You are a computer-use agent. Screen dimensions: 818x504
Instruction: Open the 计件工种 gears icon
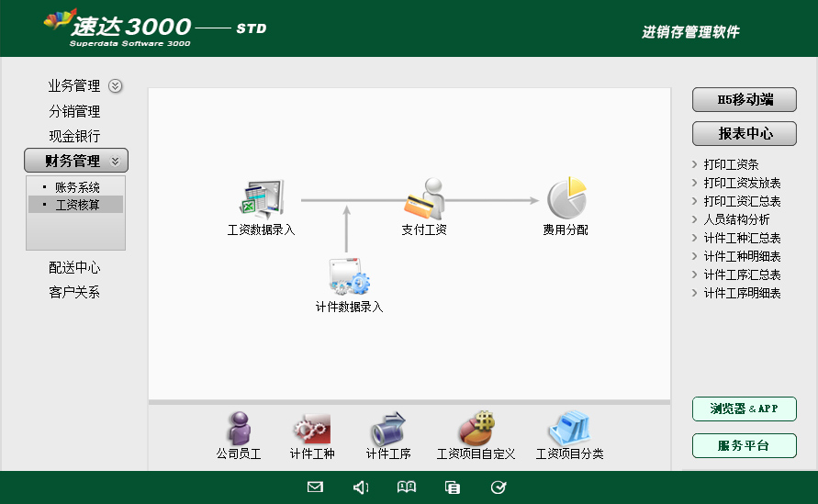[312, 430]
